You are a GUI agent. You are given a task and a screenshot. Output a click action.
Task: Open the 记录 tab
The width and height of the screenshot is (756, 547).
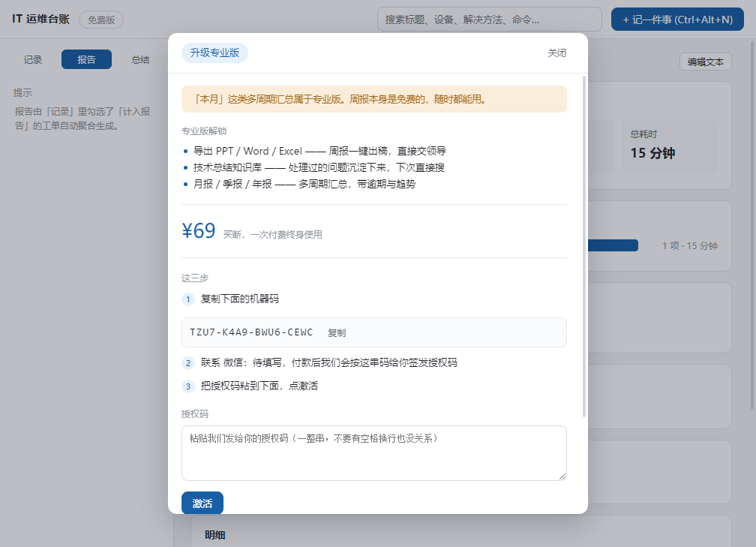(x=33, y=59)
